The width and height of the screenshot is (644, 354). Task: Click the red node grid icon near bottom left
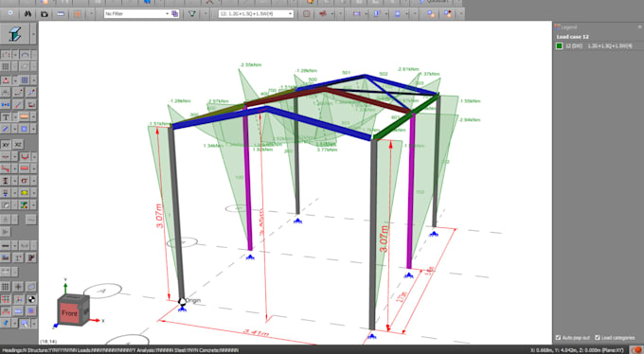point(6,299)
